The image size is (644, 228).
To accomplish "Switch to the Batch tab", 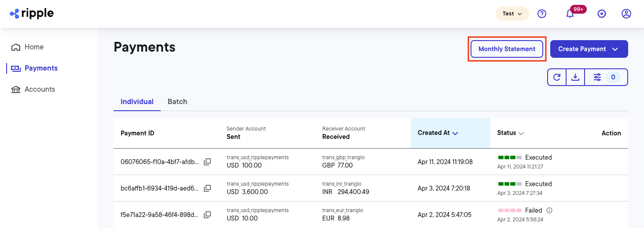I will [177, 101].
